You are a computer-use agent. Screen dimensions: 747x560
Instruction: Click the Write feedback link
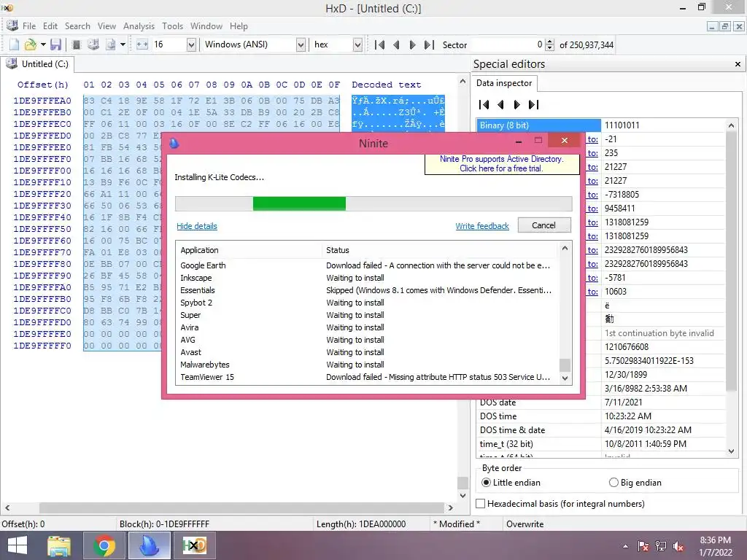pos(482,226)
